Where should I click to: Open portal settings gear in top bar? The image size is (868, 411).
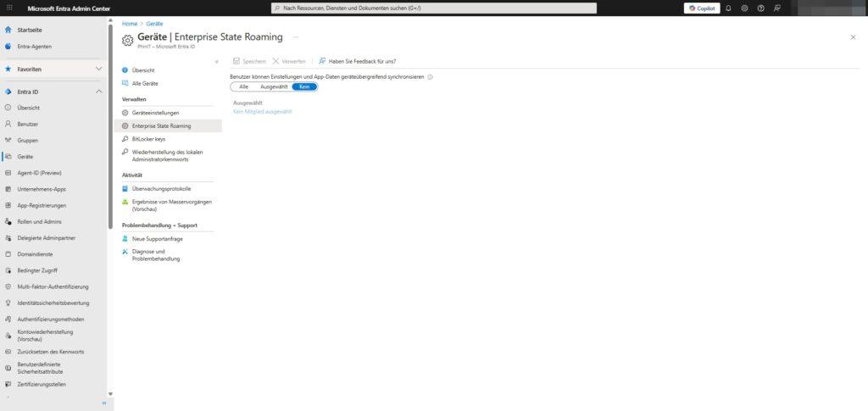pyautogui.click(x=744, y=8)
